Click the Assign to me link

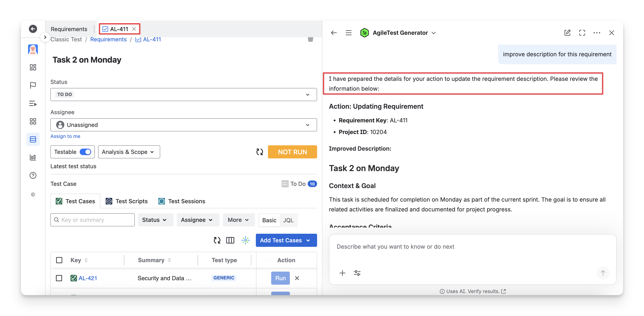65,136
